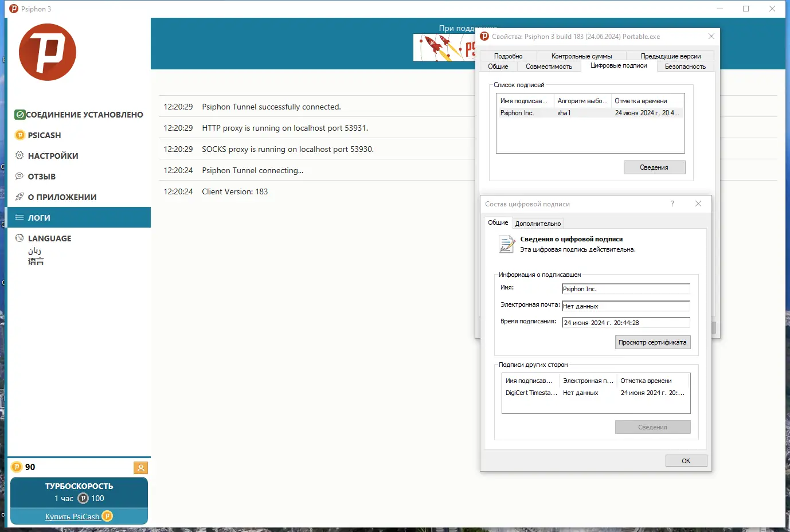Confirm the signature dialog with OK
The height and width of the screenshot is (532, 790).
tap(686, 461)
